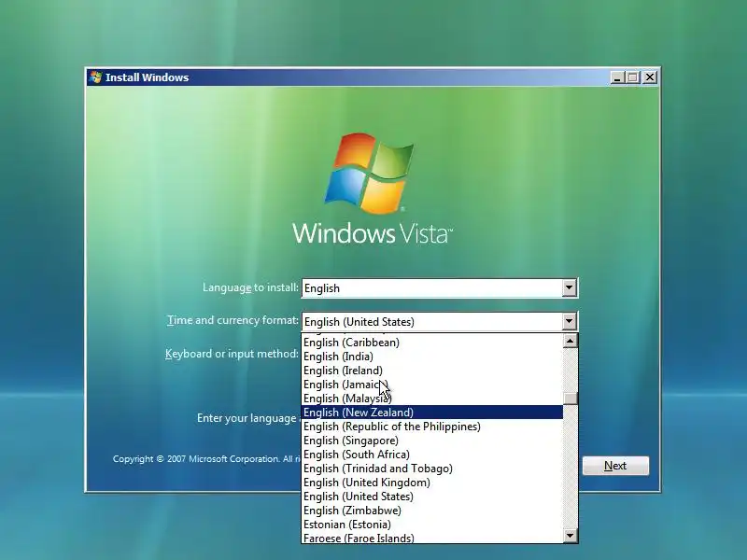Select English (United Kingdom) in the list

click(432, 483)
